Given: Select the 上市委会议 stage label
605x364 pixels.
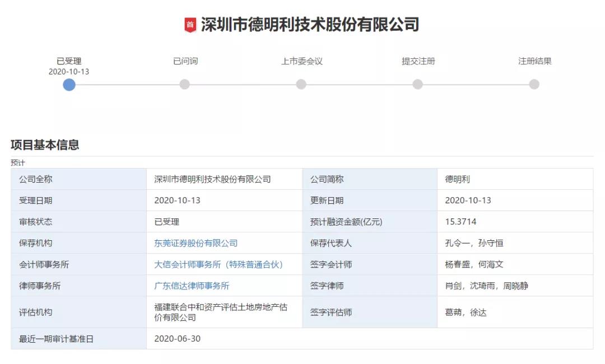Looking at the screenshot, I should 301,62.
